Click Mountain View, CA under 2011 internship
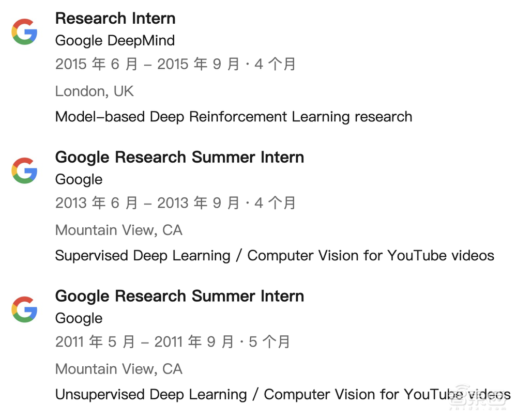 (x=118, y=369)
